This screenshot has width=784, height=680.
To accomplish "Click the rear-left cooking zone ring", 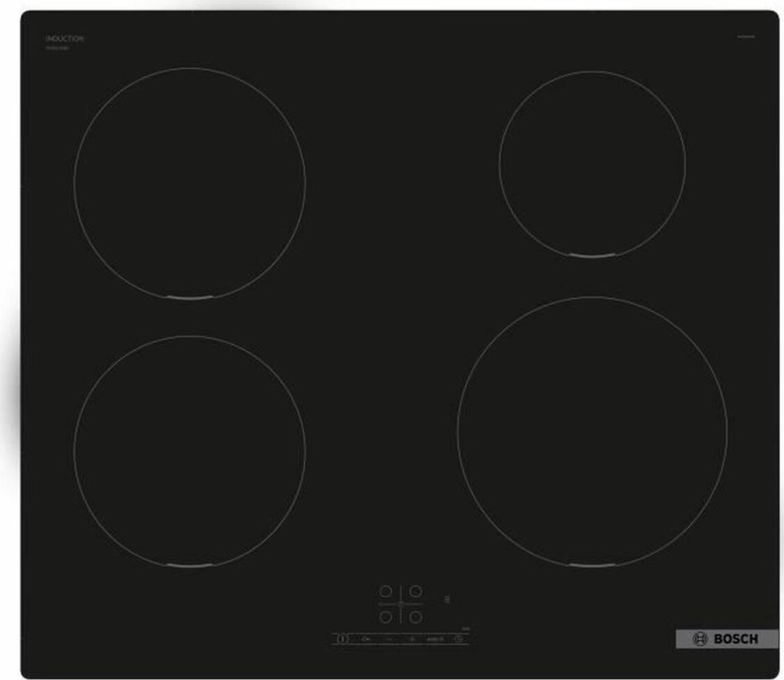I will pyautogui.click(x=189, y=183).
